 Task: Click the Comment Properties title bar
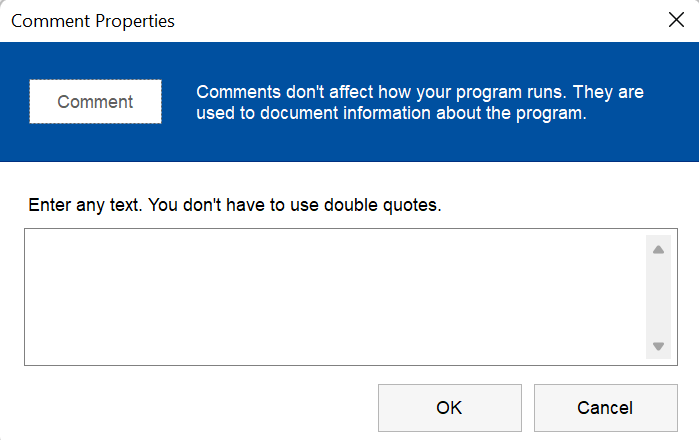tap(350, 21)
